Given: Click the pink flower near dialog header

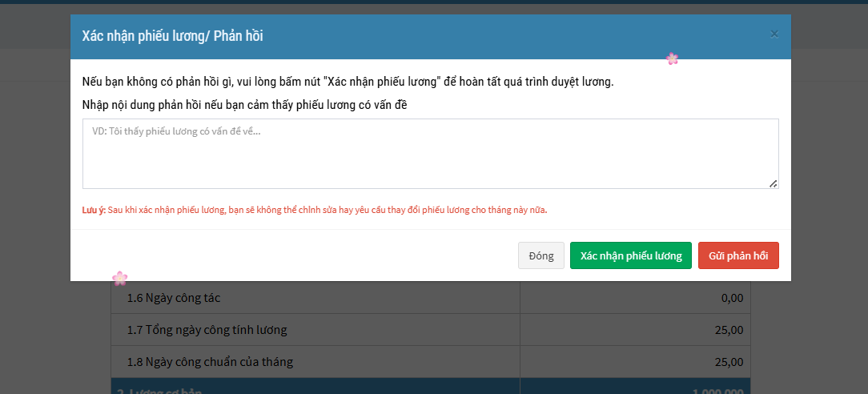Looking at the screenshot, I should pos(672,58).
